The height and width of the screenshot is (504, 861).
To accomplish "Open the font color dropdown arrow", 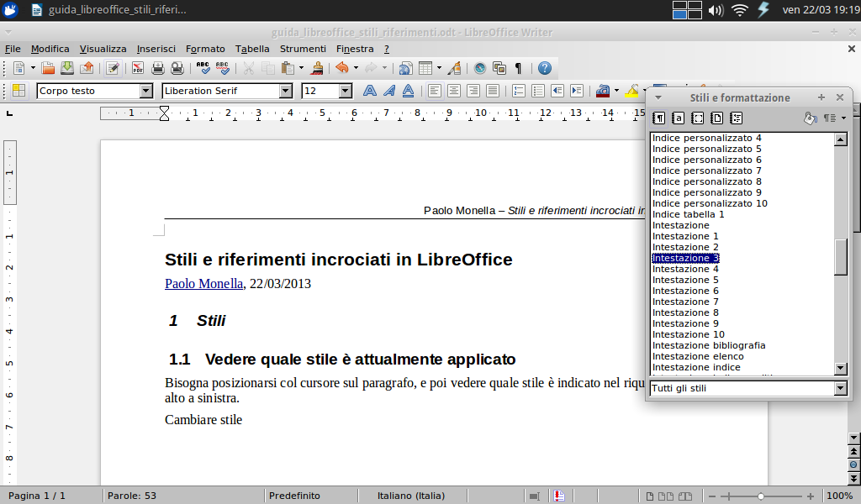I will (616, 91).
